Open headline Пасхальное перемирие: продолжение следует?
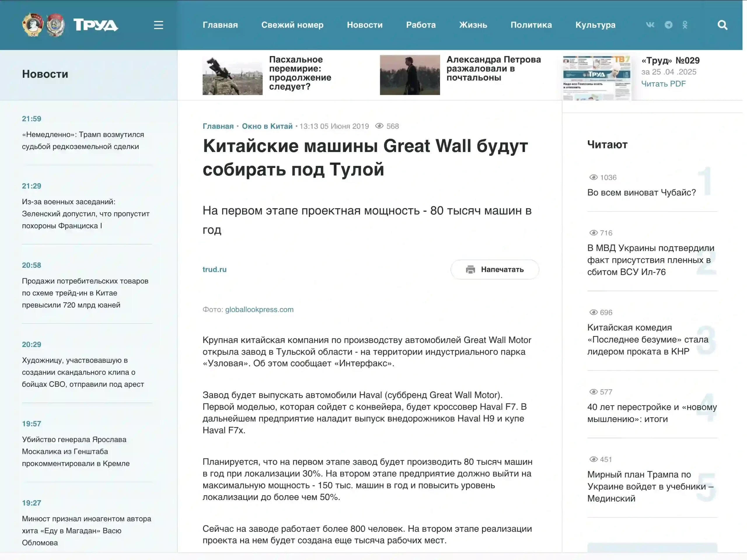Image resolution: width=747 pixels, height=560 pixels. tap(300, 73)
